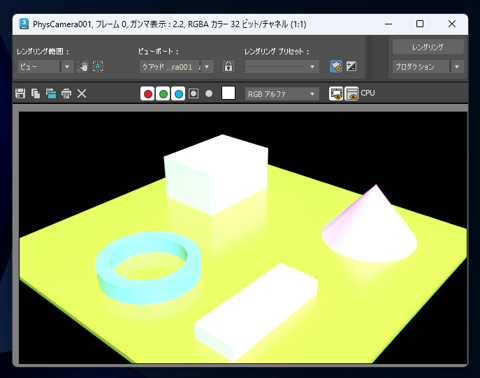Toggle the frame UI icon beside CPU
480x378 pixels.
[351, 94]
